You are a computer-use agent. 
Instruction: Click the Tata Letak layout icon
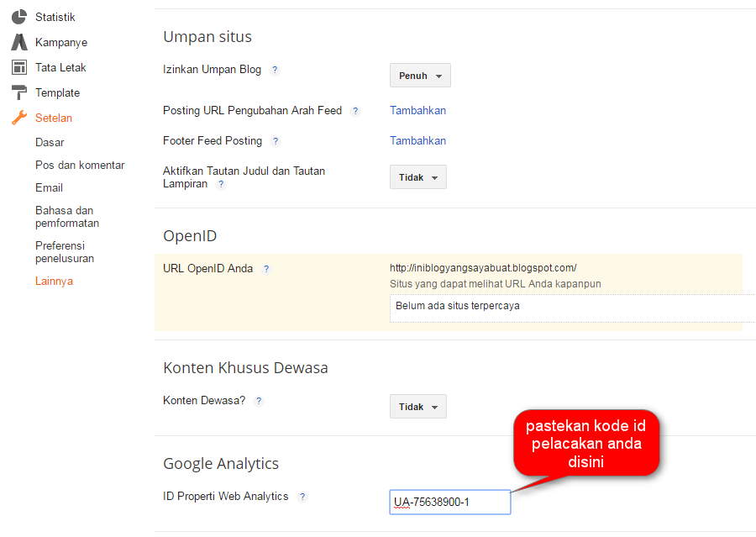tap(19, 67)
